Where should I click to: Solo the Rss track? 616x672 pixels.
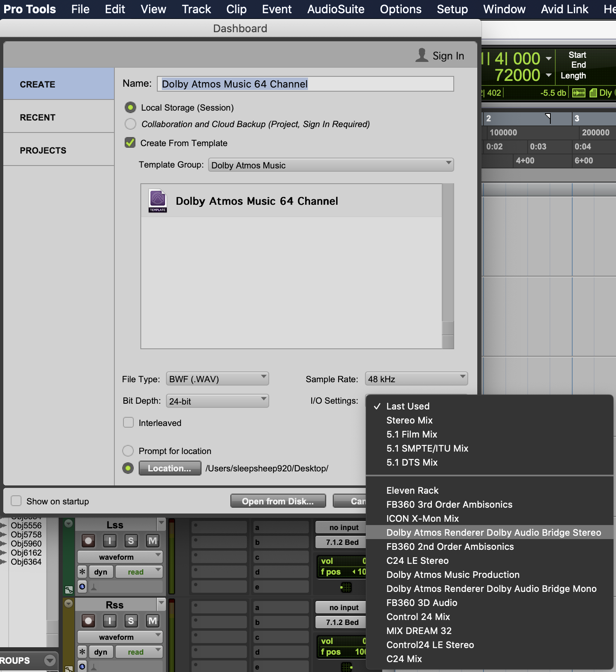tap(131, 621)
